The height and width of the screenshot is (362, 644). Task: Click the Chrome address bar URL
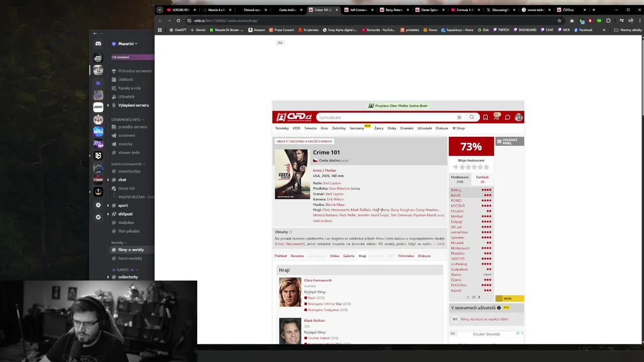click(226, 21)
